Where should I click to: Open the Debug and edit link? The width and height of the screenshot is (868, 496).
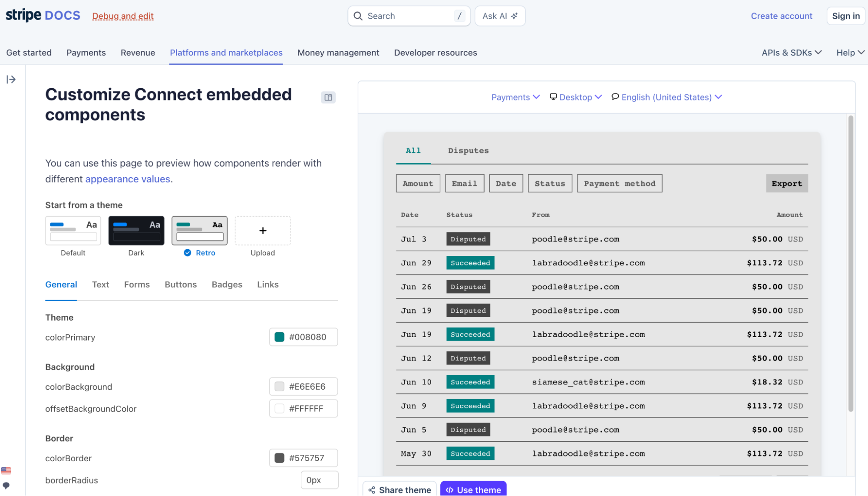pos(123,16)
